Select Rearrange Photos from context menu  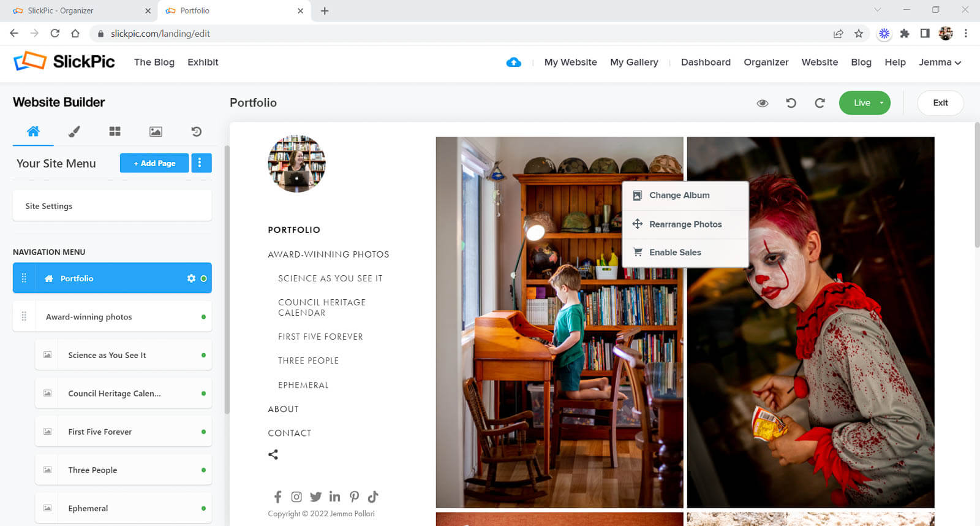pos(685,224)
